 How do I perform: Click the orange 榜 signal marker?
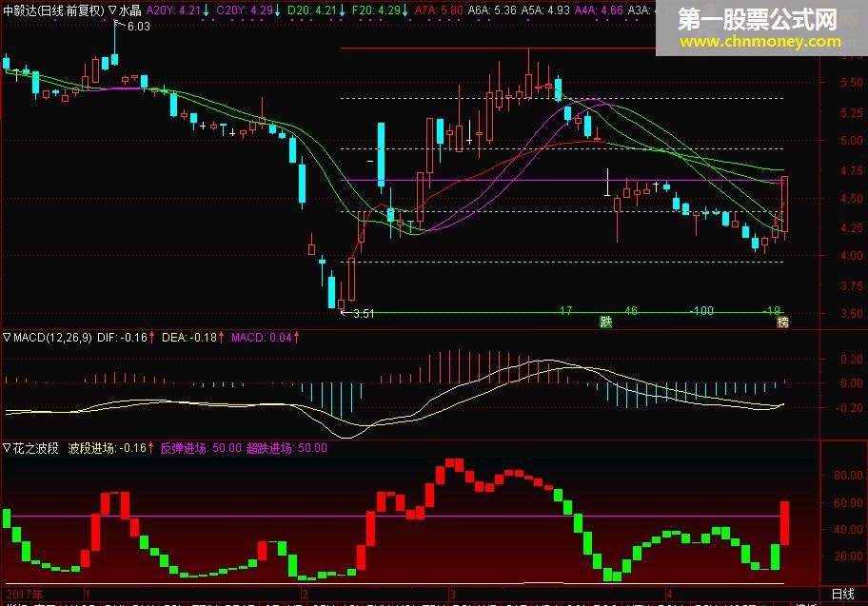[x=782, y=323]
